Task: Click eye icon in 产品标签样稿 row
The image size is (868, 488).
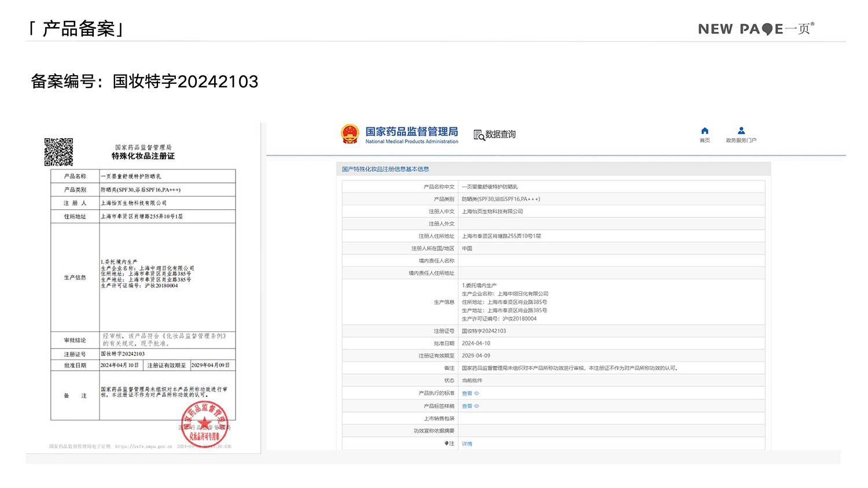Action: (477, 406)
